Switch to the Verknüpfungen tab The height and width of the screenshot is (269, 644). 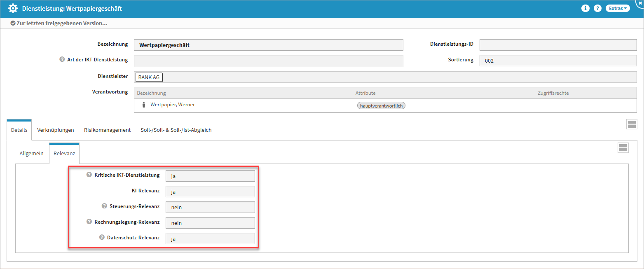pyautogui.click(x=56, y=130)
